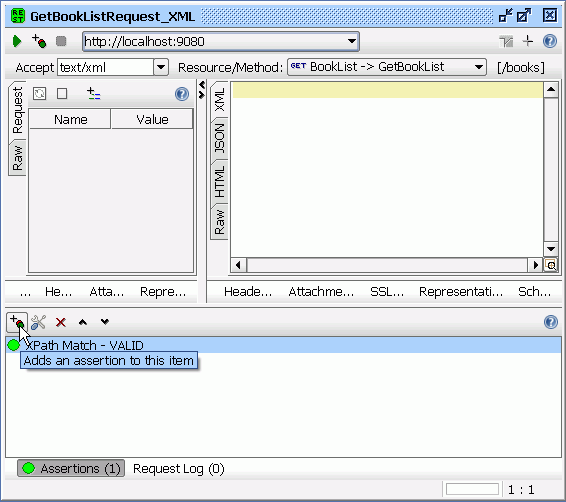Image resolution: width=566 pixels, height=502 pixels.
Task: Toggle the split orientation plus icon
Action: (528, 41)
